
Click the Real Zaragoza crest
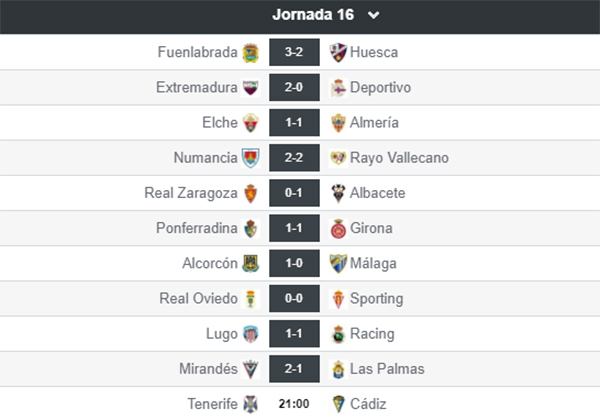coord(251,193)
